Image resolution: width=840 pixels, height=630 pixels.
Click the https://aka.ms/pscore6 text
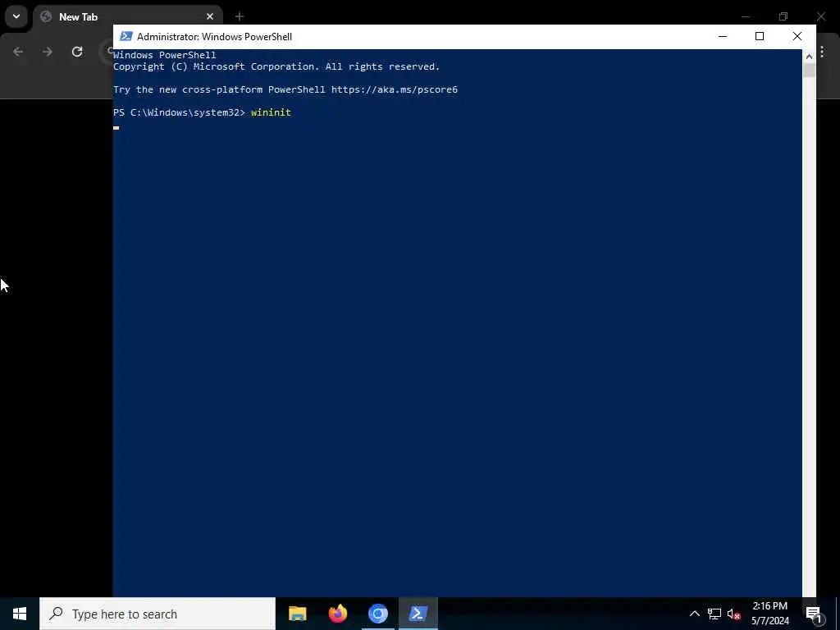click(x=395, y=89)
